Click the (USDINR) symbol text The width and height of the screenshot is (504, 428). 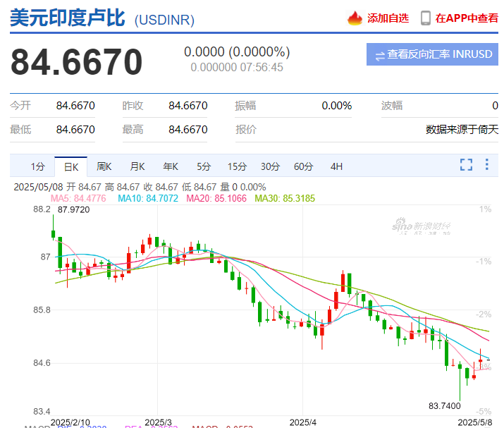click(x=164, y=20)
